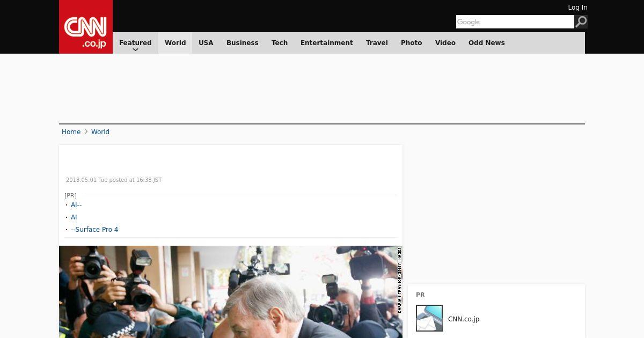The width and height of the screenshot is (644, 338).
Task: Open the Entertainment section
Action: 327,43
